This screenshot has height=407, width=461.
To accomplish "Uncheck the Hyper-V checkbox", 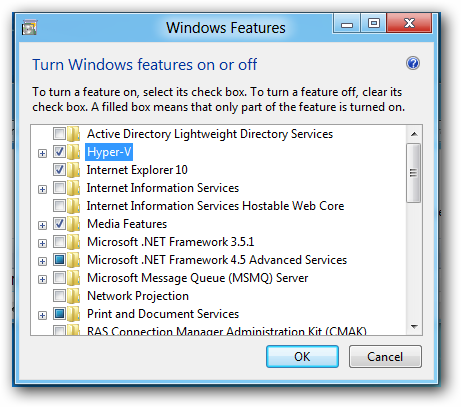I will [x=59, y=152].
